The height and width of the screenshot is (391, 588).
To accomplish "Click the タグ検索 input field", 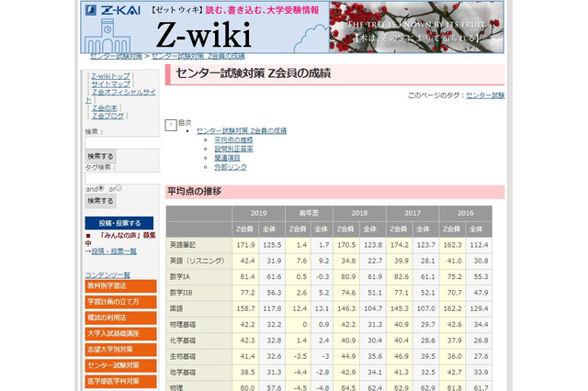I will click(122, 178).
